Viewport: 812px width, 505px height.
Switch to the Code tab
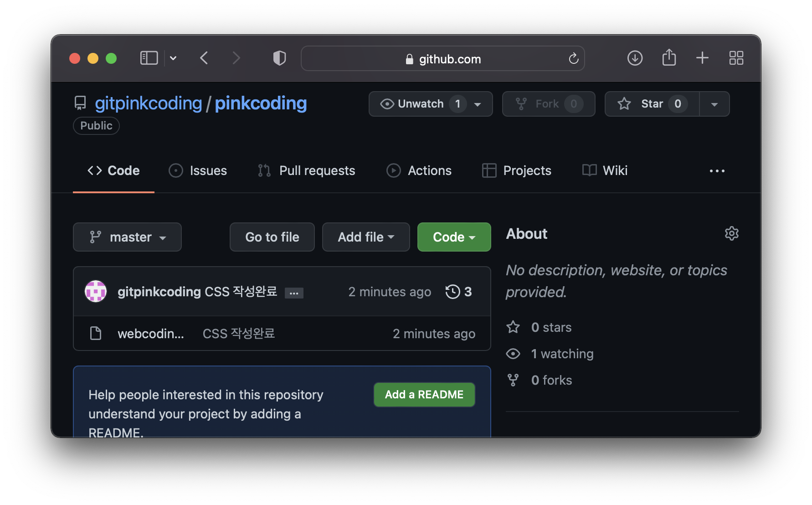113,170
